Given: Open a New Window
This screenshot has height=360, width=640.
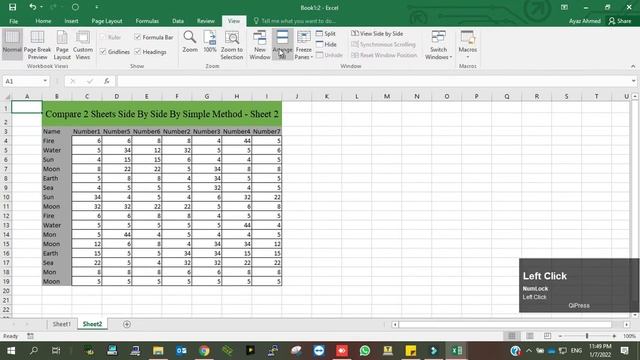Looking at the screenshot, I should pyautogui.click(x=260, y=44).
